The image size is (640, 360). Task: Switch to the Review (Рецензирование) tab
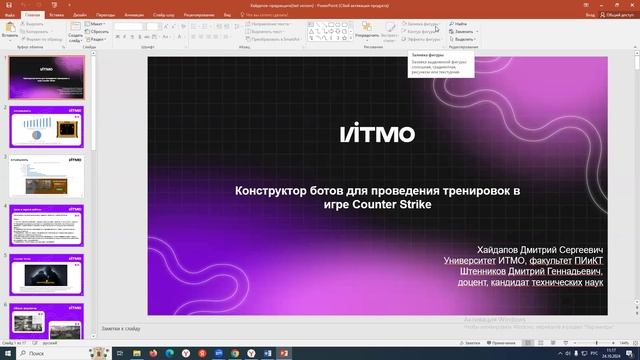pyautogui.click(x=199, y=15)
